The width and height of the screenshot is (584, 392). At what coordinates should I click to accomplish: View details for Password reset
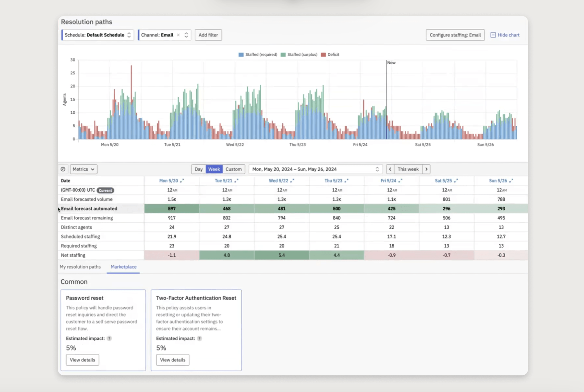(x=83, y=360)
